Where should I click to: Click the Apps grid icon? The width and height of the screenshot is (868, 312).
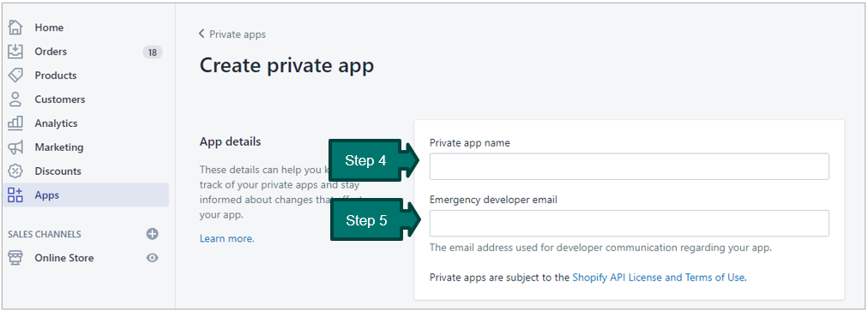pyautogui.click(x=15, y=195)
